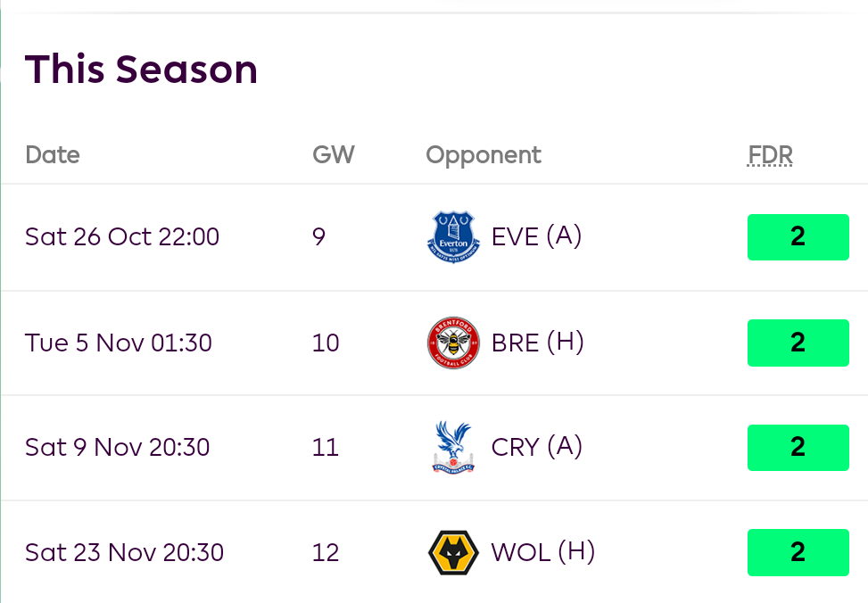The height and width of the screenshot is (603, 868).
Task: Click the Tue 5 Nov 01:30 date
Action: click(x=119, y=343)
